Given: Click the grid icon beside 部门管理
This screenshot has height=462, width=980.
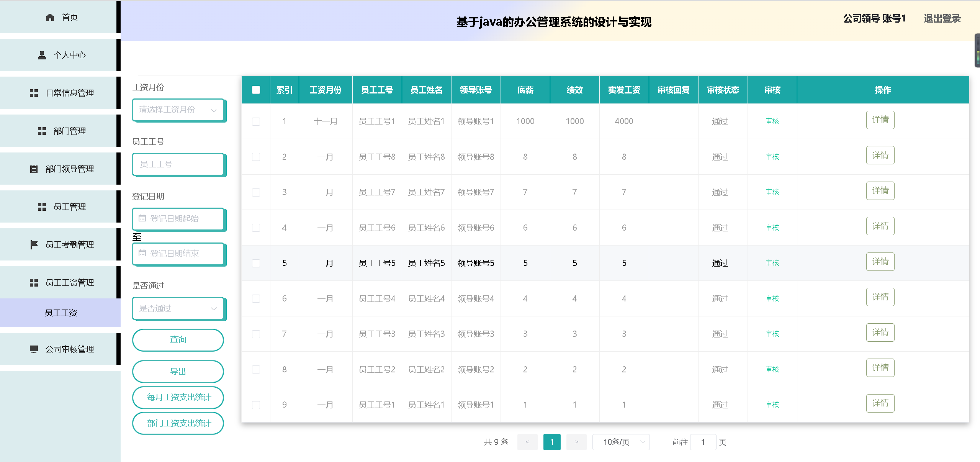Looking at the screenshot, I should [x=42, y=131].
